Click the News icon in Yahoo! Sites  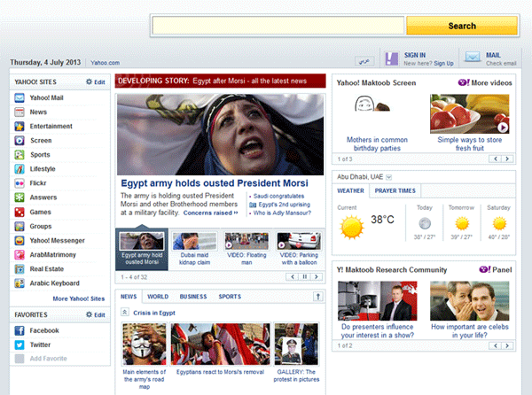click(20, 112)
